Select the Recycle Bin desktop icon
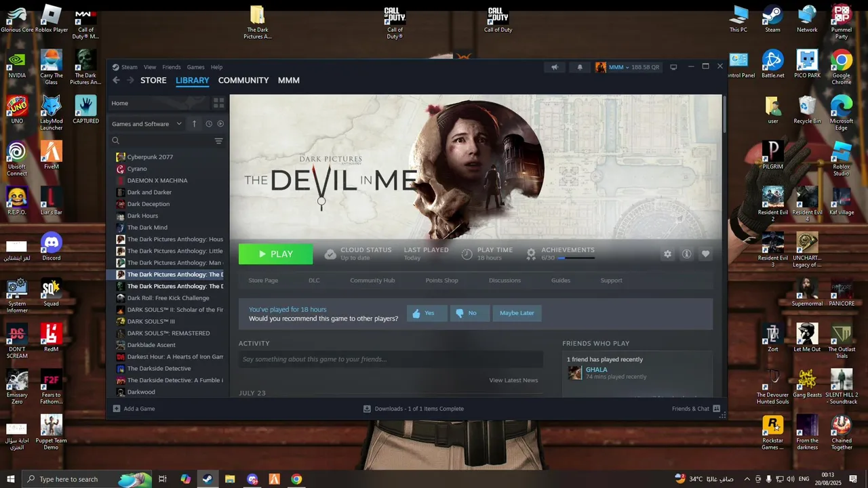The height and width of the screenshot is (488, 868). coord(807,110)
